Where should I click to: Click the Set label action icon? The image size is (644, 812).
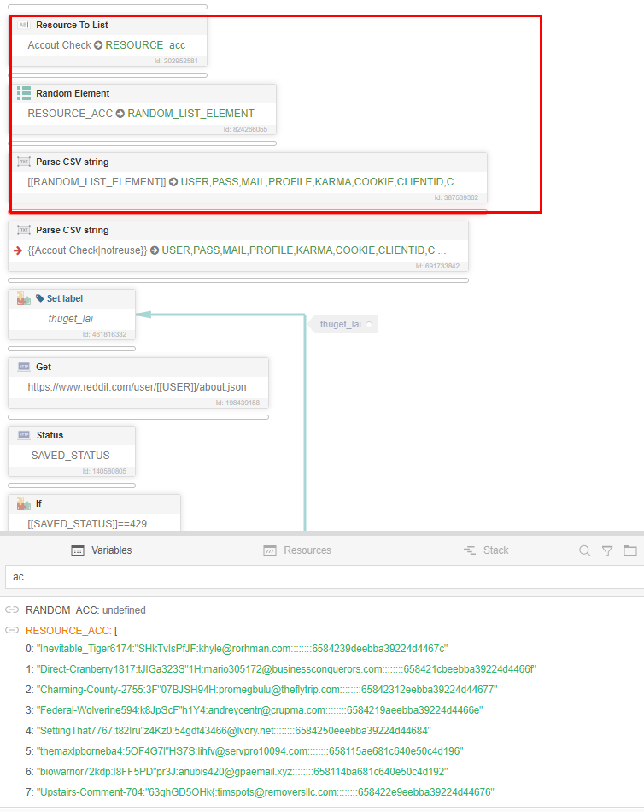[24, 298]
